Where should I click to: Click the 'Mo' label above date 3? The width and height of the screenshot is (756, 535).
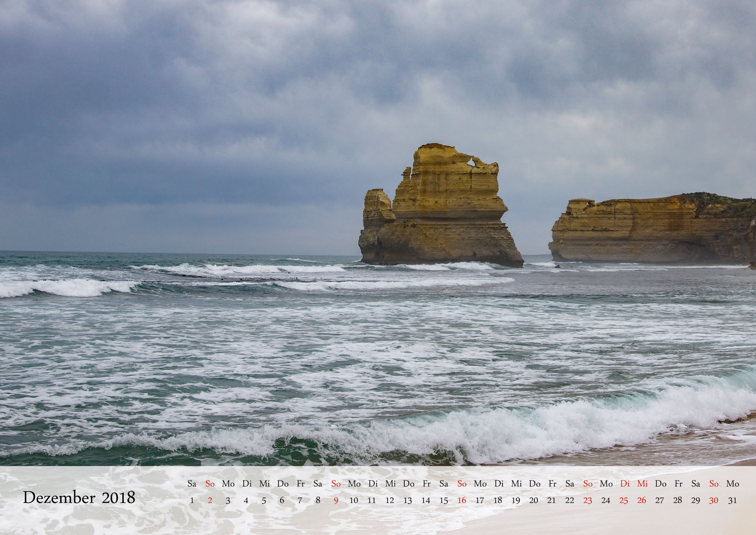coord(228,484)
